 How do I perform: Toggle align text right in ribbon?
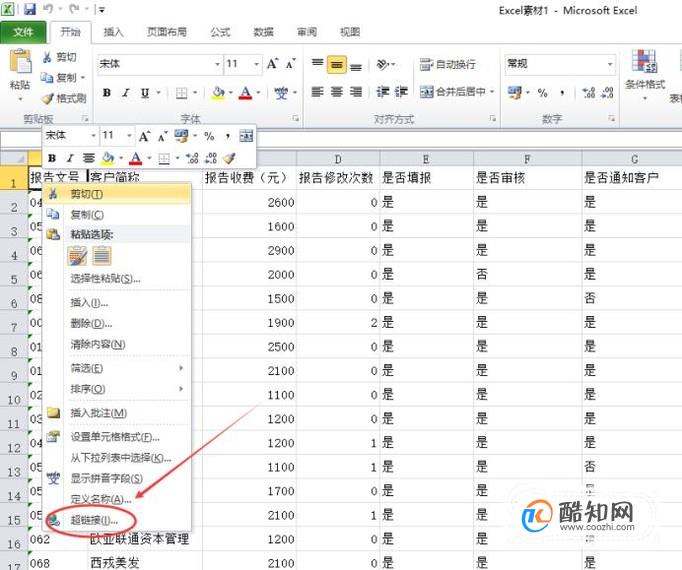pyautogui.click(x=356, y=92)
